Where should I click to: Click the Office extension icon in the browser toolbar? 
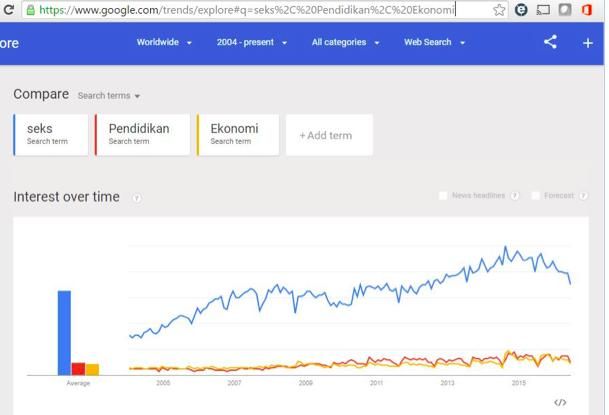click(586, 10)
